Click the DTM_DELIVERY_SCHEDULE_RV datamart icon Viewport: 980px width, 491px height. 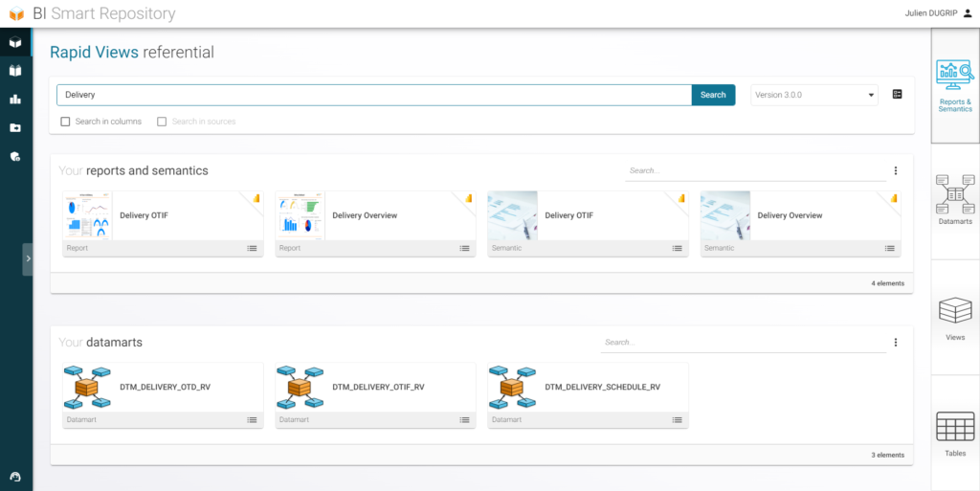click(x=513, y=388)
